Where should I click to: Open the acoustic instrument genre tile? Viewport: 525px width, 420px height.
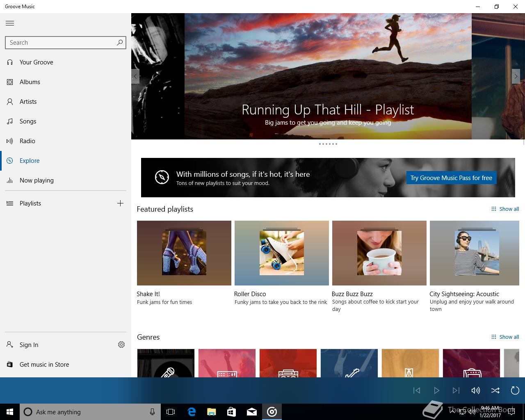[410, 363]
